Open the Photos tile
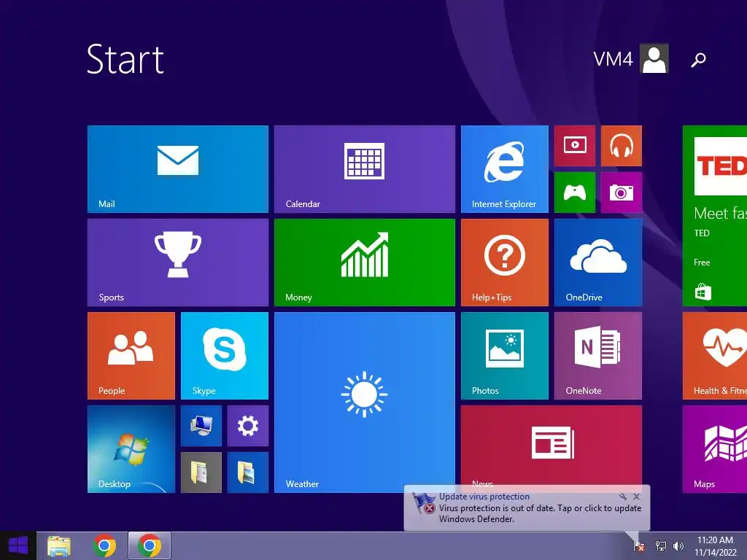The width and height of the screenshot is (747, 560). [505, 356]
